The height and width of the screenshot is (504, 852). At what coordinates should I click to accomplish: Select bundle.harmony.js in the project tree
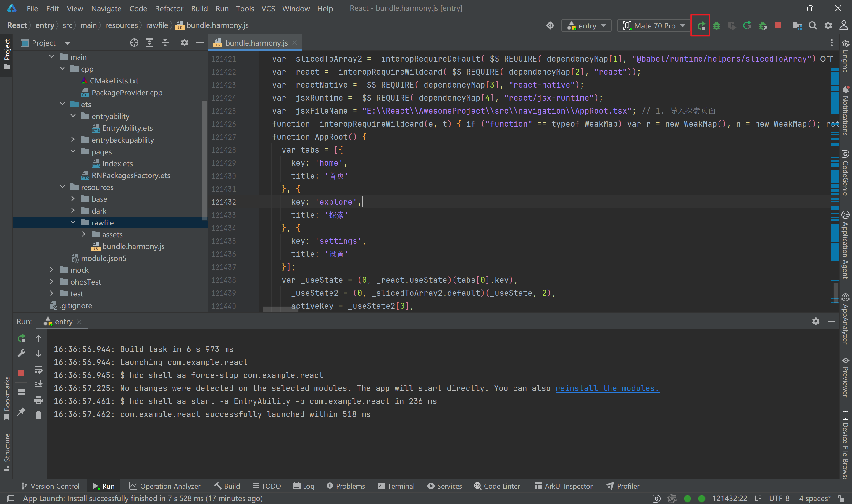(x=133, y=246)
